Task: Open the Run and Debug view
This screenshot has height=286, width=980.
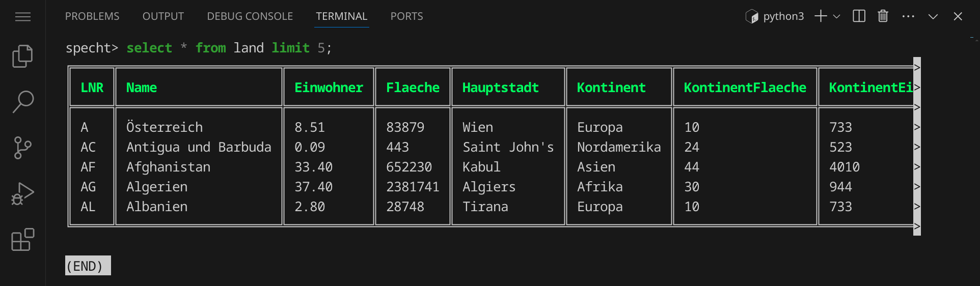Action: coord(22,194)
